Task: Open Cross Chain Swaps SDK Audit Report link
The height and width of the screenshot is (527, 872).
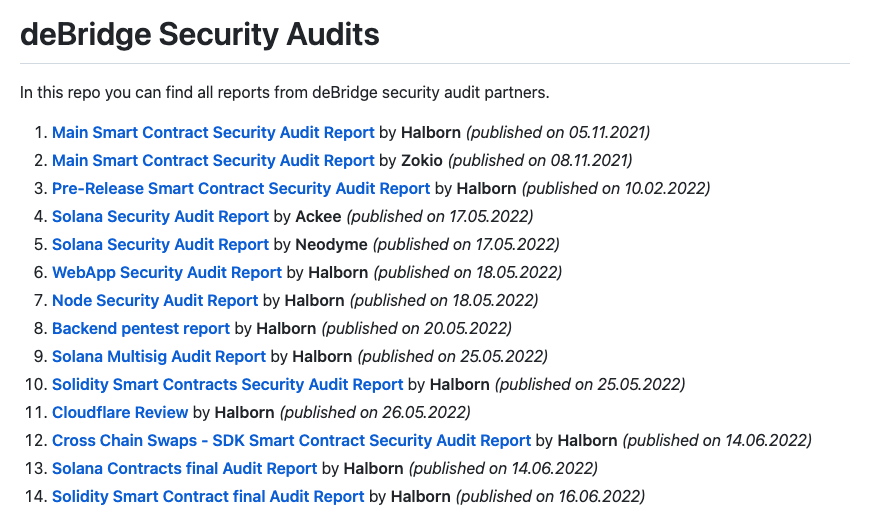Action: 291,440
